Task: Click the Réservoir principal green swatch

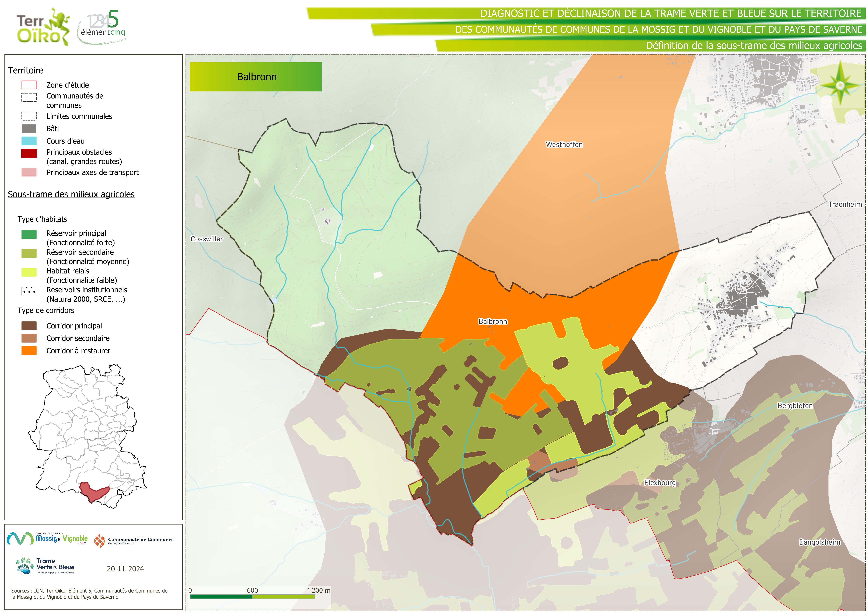Action: click(x=29, y=235)
